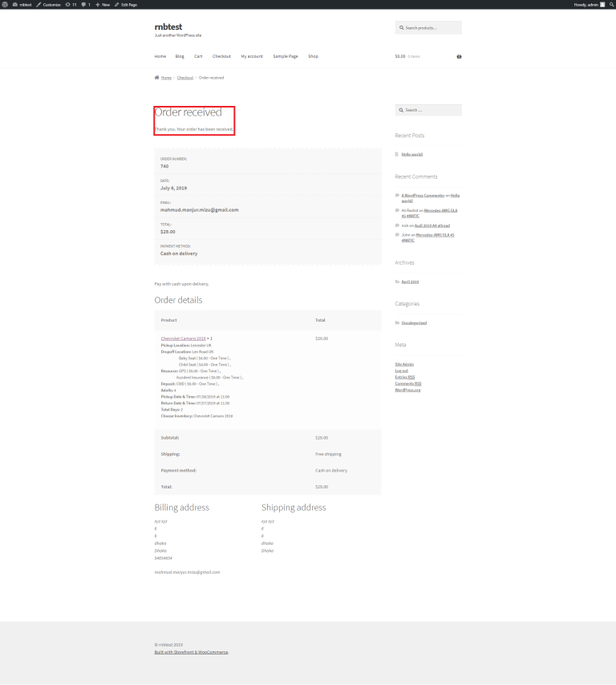Click the house icon in the breadcrumb
Viewport: 616px width, 685px height.
[157, 77]
